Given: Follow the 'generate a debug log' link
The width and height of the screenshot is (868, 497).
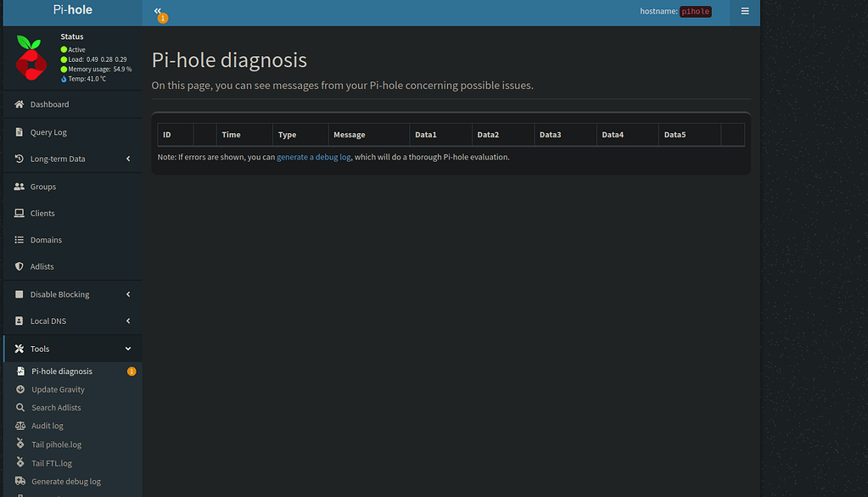Looking at the screenshot, I should pos(313,157).
